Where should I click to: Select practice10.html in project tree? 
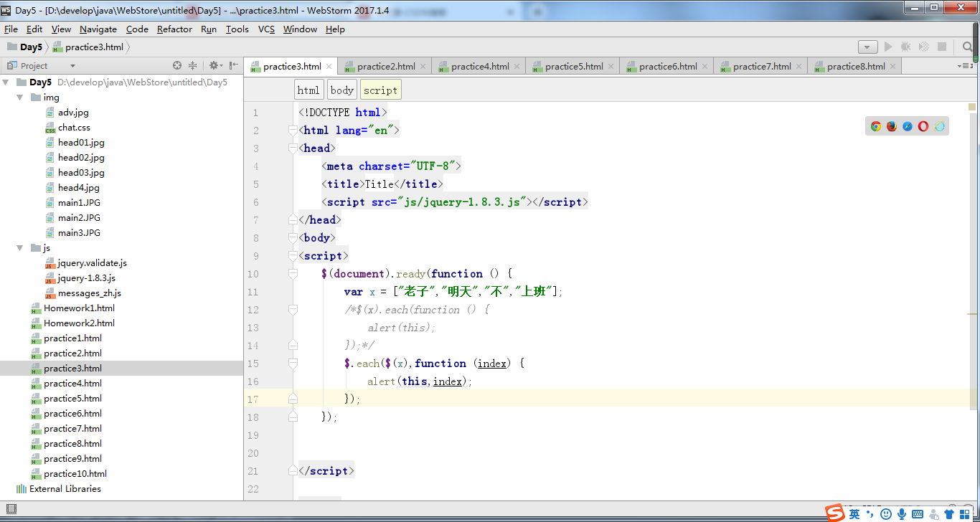(x=75, y=474)
